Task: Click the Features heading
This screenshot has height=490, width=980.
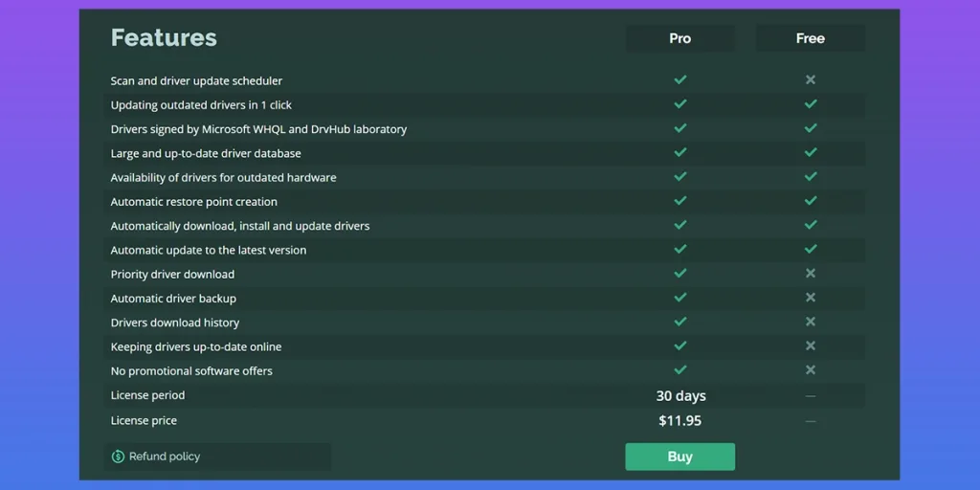Action: tap(164, 38)
